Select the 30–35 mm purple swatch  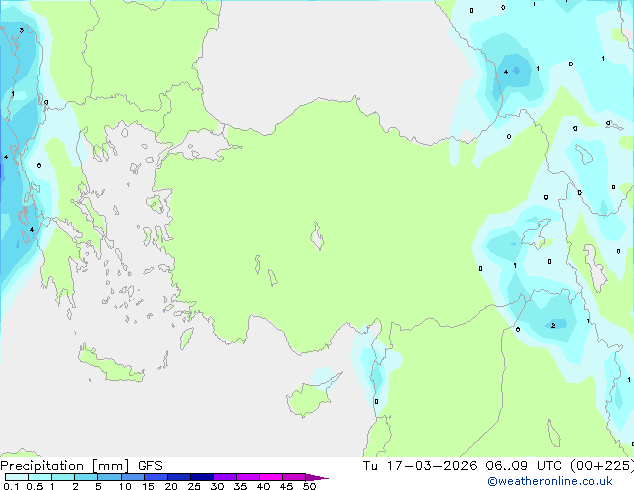[x=224, y=477]
